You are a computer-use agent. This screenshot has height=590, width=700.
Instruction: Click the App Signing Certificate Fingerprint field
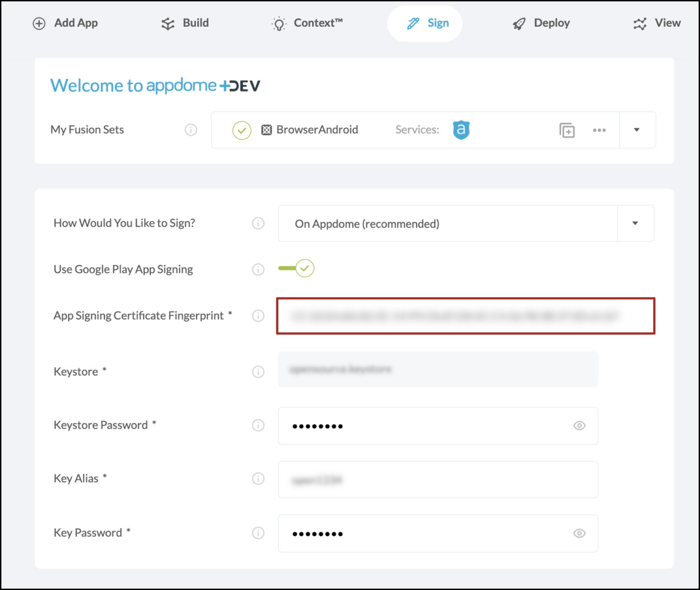(x=466, y=316)
